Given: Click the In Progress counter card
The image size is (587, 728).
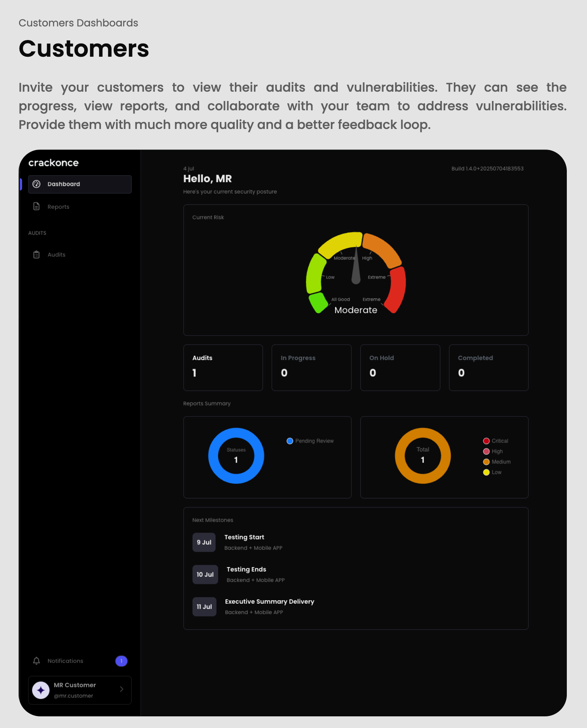Looking at the screenshot, I should click(311, 367).
